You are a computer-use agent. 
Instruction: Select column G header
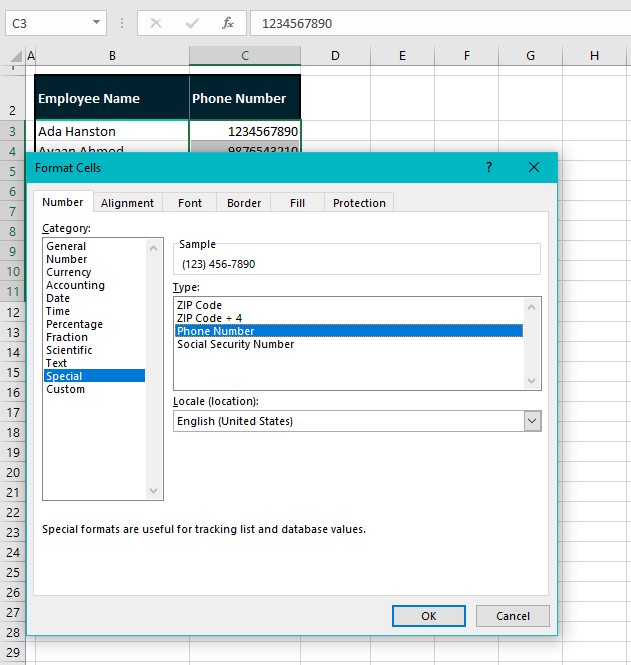[x=530, y=56]
